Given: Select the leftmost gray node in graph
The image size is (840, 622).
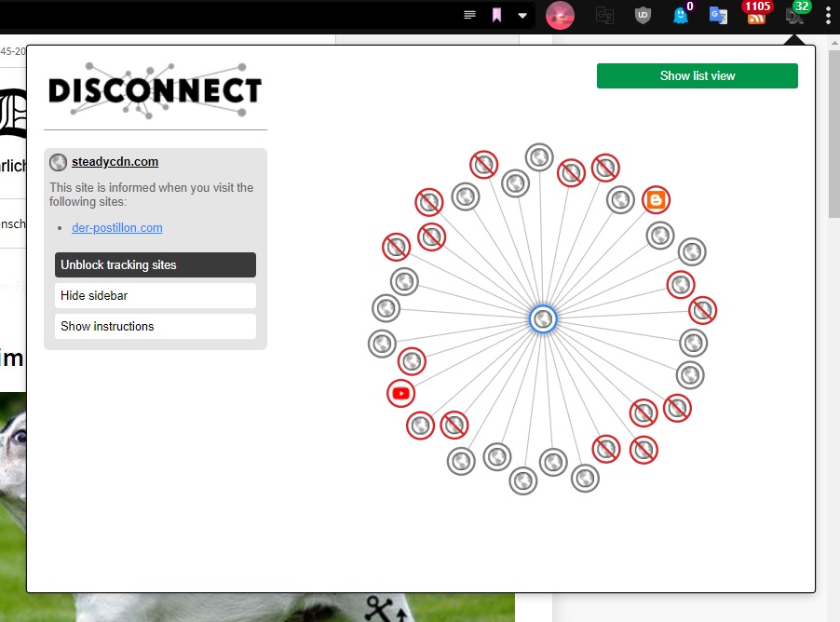Looking at the screenshot, I should point(382,344).
